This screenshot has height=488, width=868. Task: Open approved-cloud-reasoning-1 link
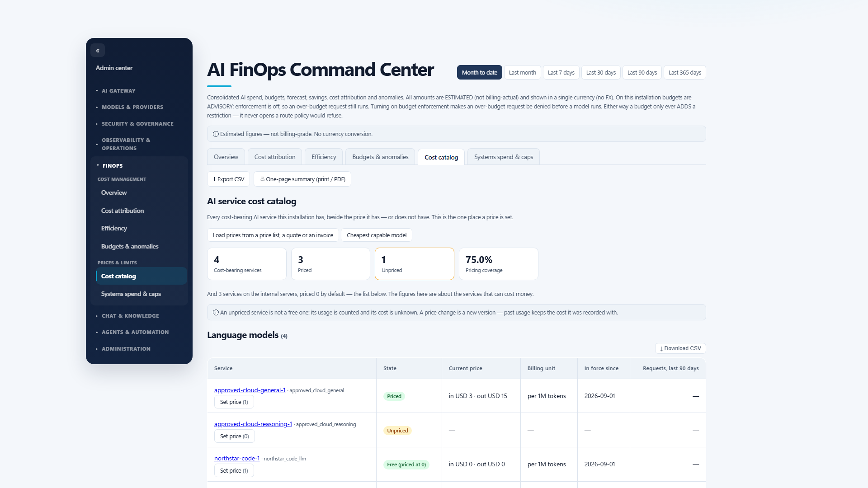coord(253,424)
